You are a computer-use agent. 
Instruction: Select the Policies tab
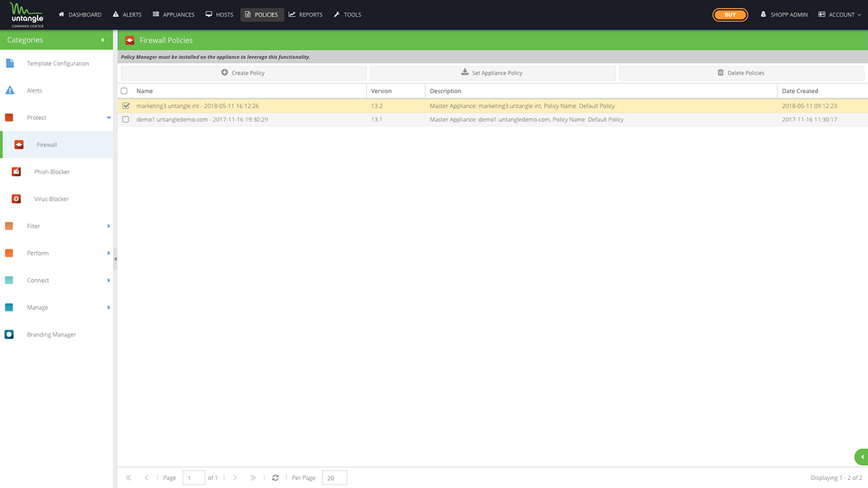click(262, 14)
